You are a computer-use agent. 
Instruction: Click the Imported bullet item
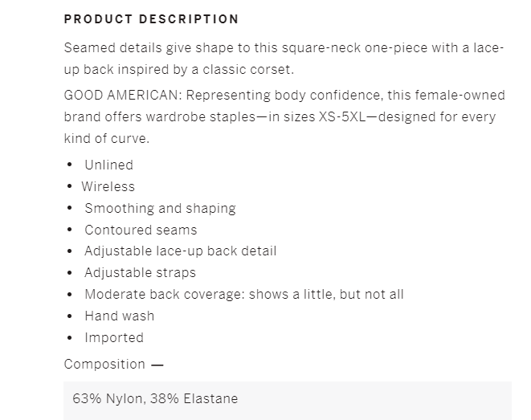(x=114, y=338)
